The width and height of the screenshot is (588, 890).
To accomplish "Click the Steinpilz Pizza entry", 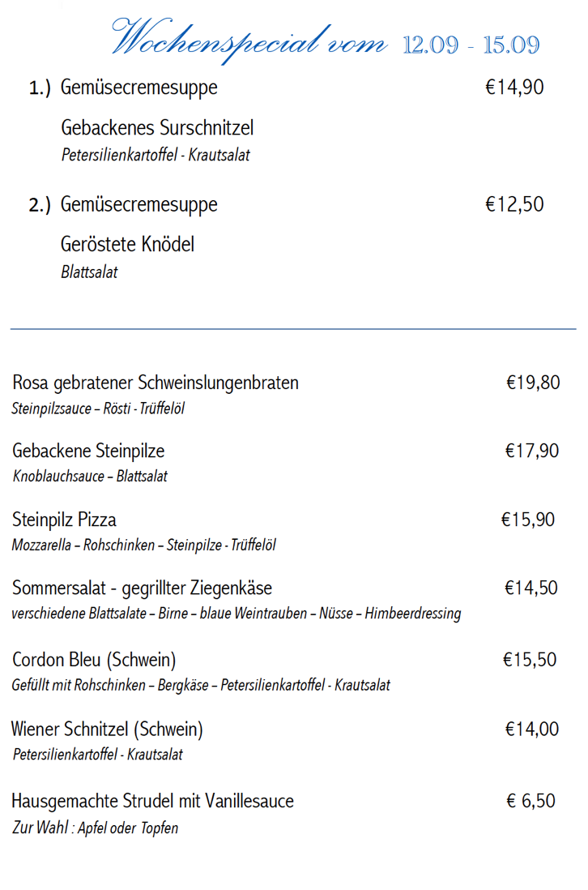I will [64, 520].
